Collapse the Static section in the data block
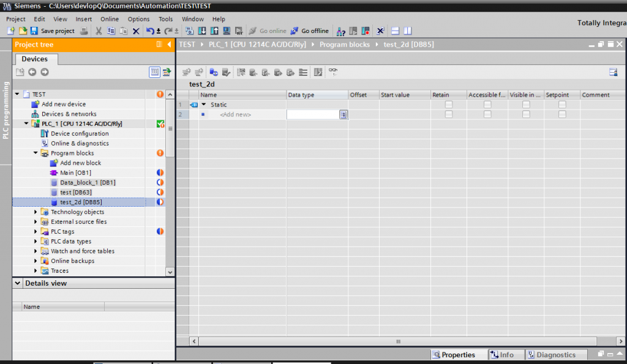The width and height of the screenshot is (627, 364). coord(203,104)
